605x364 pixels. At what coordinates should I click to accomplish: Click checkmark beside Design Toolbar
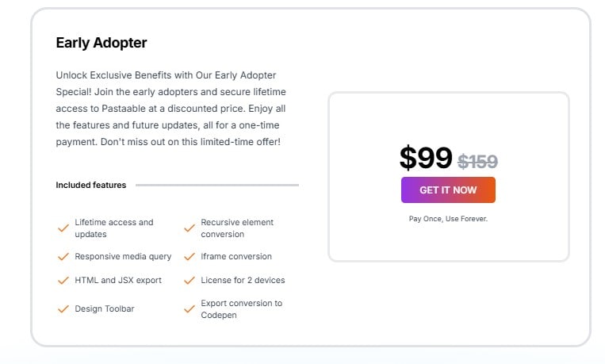pyautogui.click(x=63, y=309)
